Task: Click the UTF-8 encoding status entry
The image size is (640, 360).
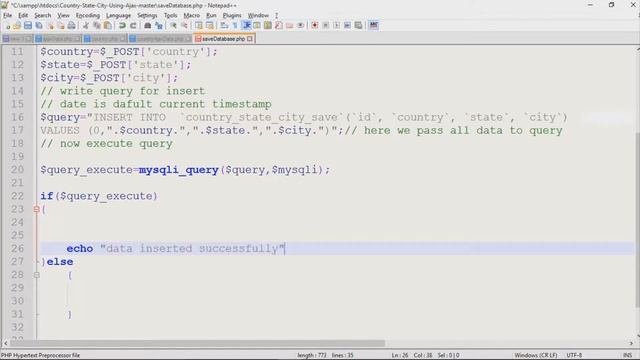Action: point(574,355)
